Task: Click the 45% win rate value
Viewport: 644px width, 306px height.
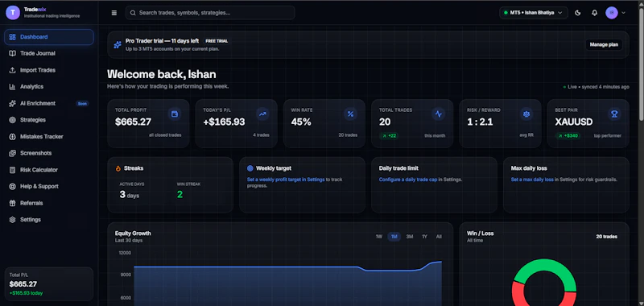Action: [x=301, y=122]
